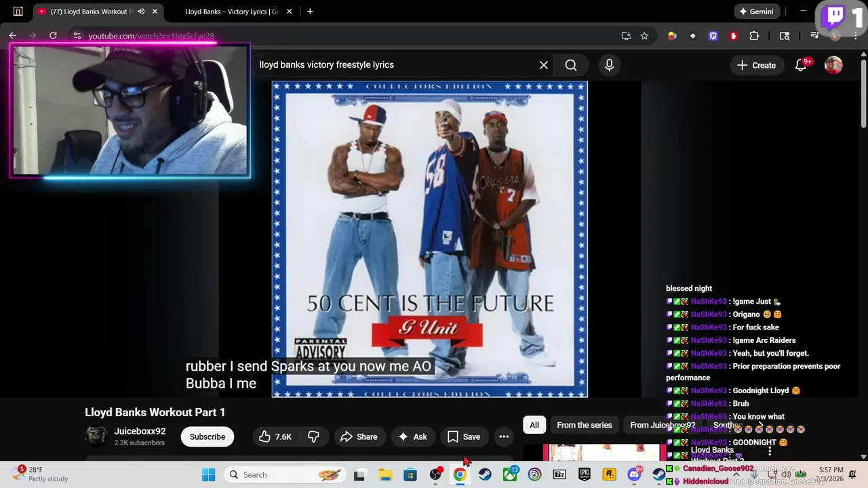The image size is (868, 488).
Task: Open the media controls music icon
Action: click(x=815, y=36)
